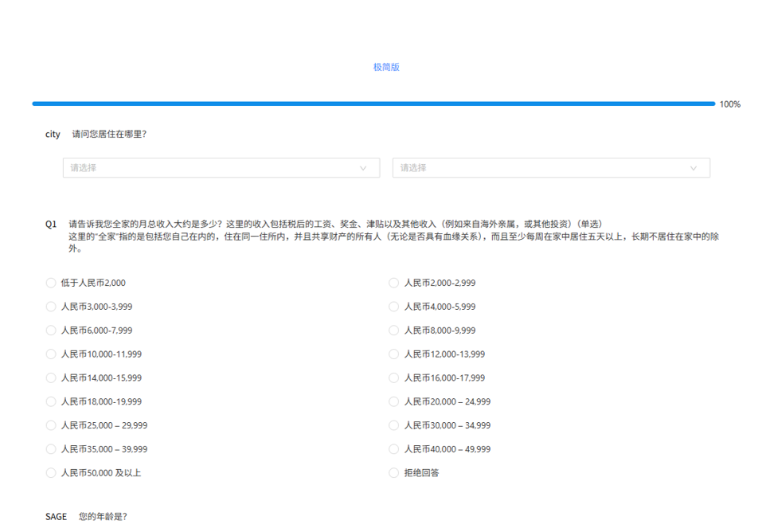Image resolution: width=778 pixels, height=532 pixels.
Task: Select the 人民币10,000-11,999 radio option
Action: click(51, 354)
